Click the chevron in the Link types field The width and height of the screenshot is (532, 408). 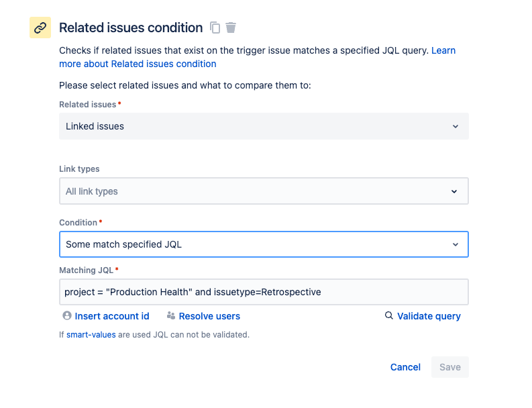click(x=454, y=191)
